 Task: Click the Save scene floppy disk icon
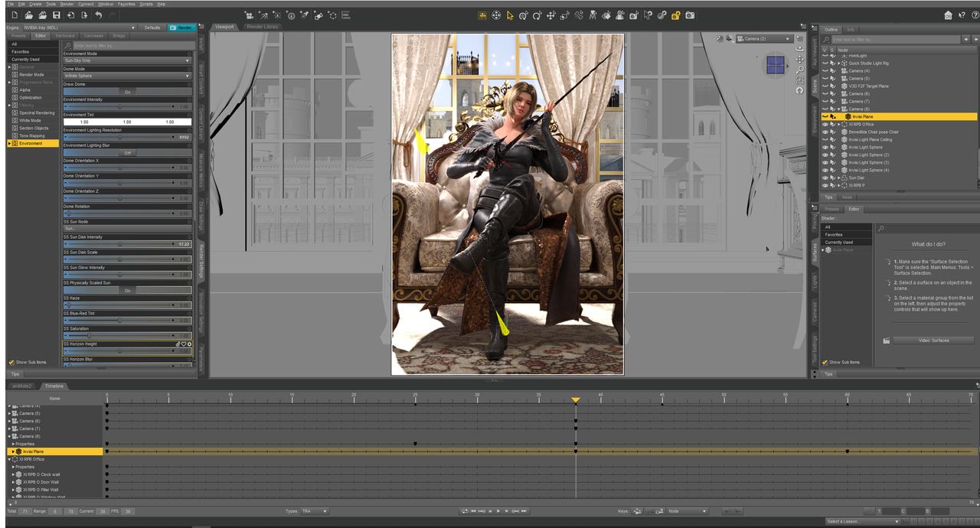click(x=56, y=15)
